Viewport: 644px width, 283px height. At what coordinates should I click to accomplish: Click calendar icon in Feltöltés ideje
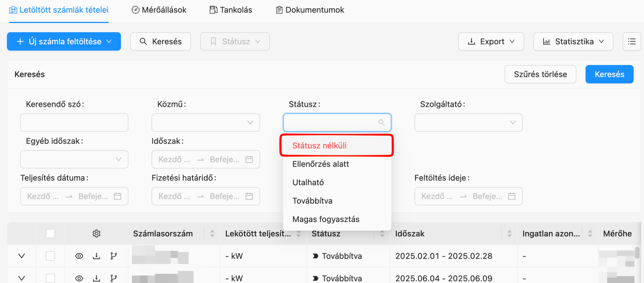point(512,196)
